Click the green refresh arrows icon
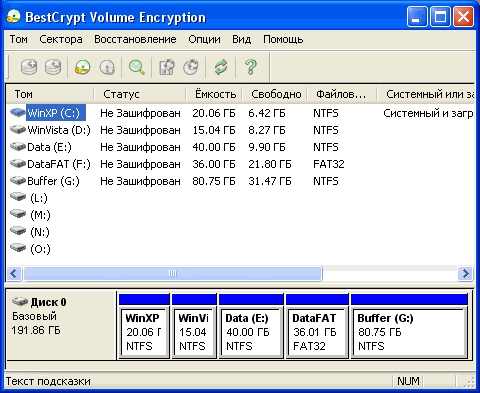The height and width of the screenshot is (393, 480). [x=221, y=67]
